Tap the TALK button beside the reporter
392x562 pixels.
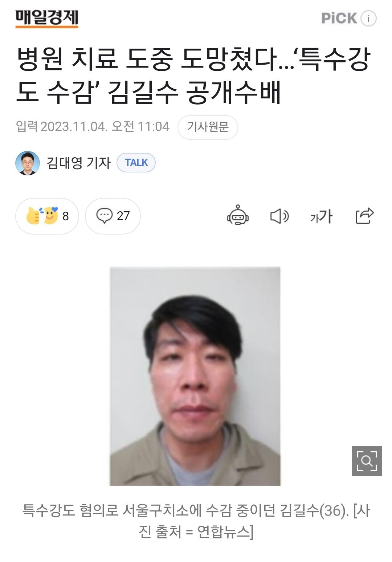point(136,163)
